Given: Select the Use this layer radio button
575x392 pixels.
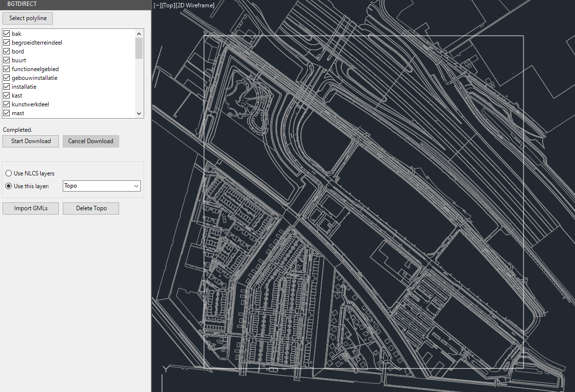Looking at the screenshot, I should [x=9, y=186].
